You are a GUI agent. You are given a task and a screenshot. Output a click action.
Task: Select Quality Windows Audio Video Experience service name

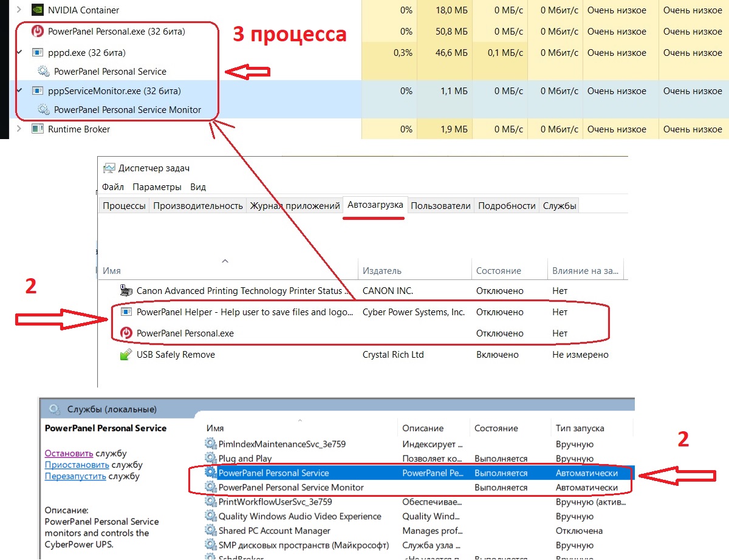coord(300,516)
